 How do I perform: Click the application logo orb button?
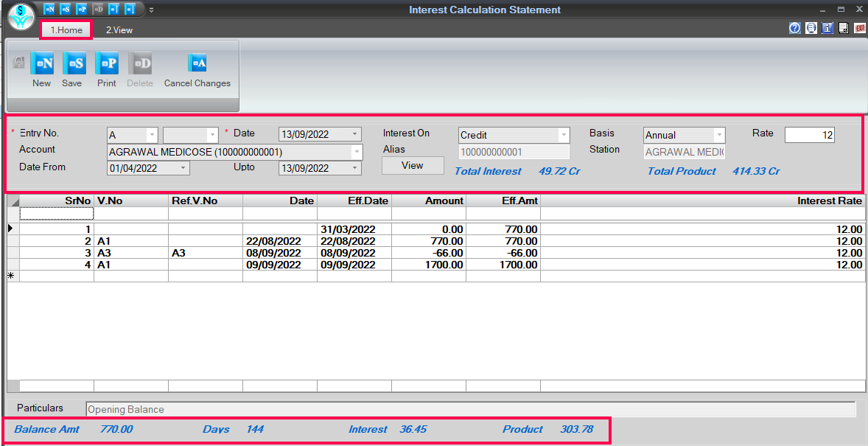point(21,16)
